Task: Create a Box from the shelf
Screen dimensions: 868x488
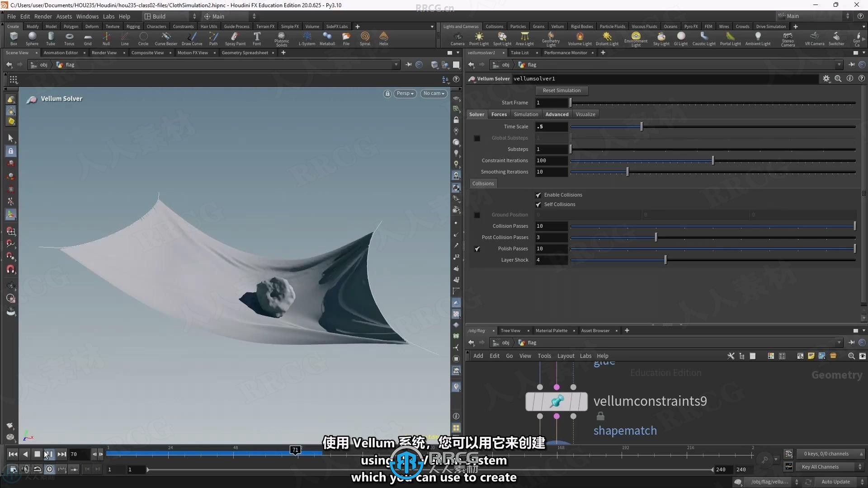Action: tap(14, 39)
